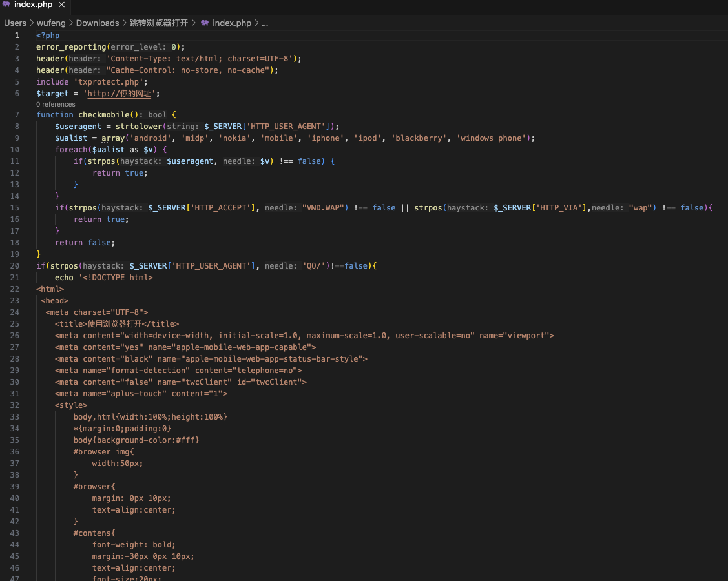
Task: Click line number 32 beside <style>
Action: pyautogui.click(x=15, y=405)
